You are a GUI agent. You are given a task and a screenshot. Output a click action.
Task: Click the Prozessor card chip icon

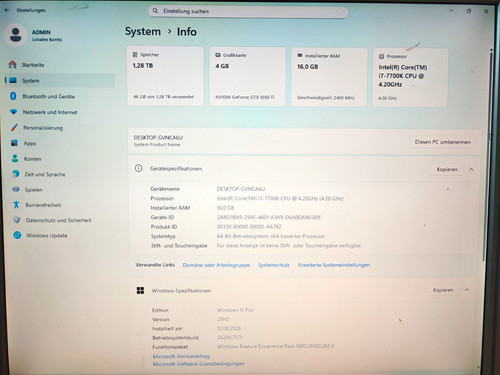[x=382, y=56]
